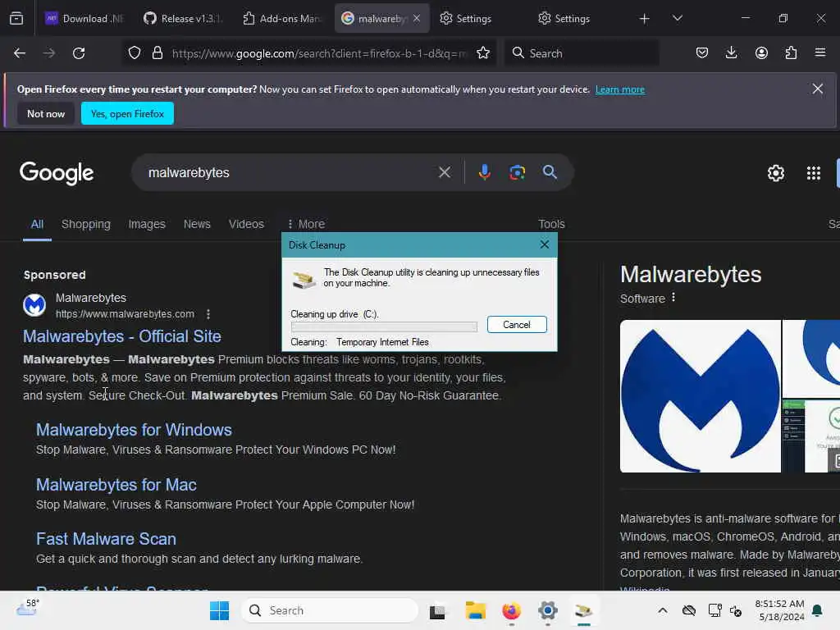Viewport: 840px width, 630px height.
Task: Open the weather widget showing 58°
Action: pos(27,608)
